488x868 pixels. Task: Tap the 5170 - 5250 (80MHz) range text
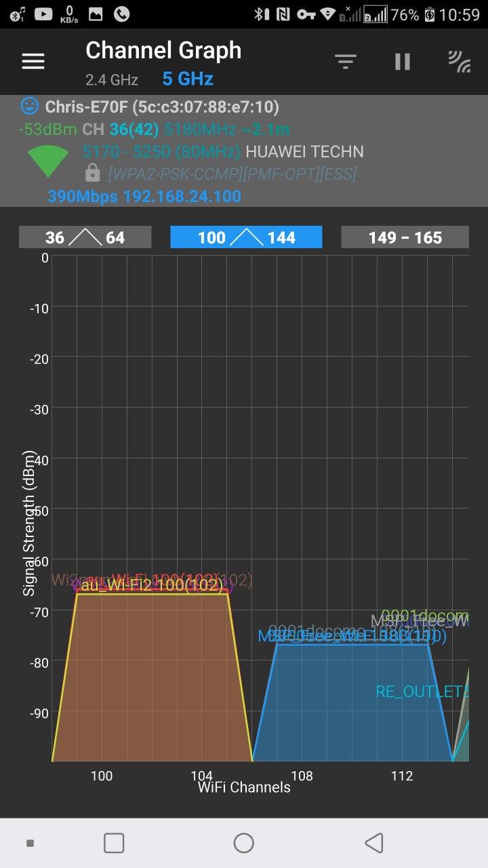161,151
